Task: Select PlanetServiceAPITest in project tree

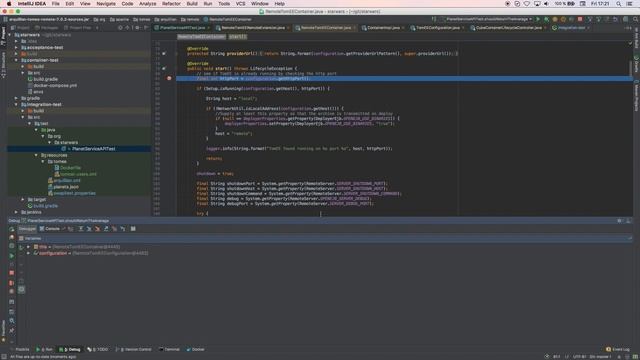Action: click(x=93, y=149)
